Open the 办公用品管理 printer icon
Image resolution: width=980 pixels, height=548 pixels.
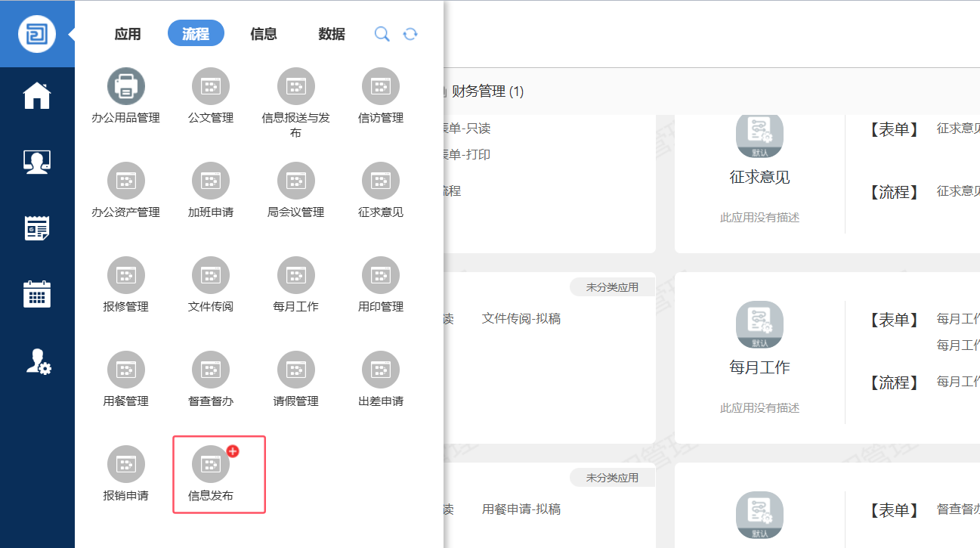pyautogui.click(x=125, y=86)
